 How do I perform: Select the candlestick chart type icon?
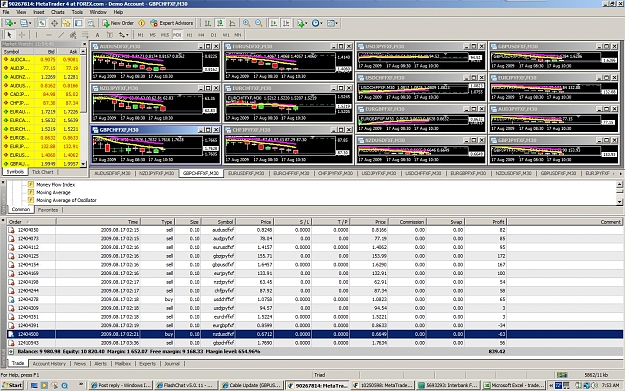pyautogui.click(x=220, y=23)
